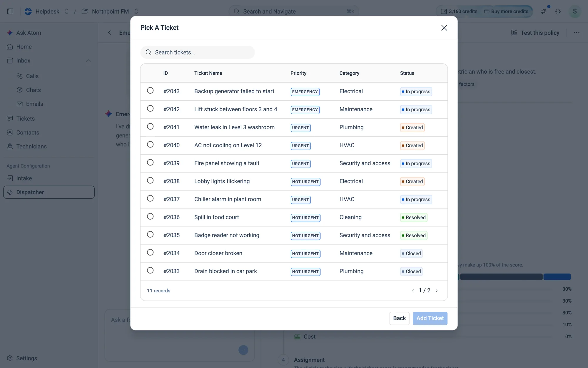
Task: Select ticket #2040 AC not cooling radio
Action: (x=150, y=144)
